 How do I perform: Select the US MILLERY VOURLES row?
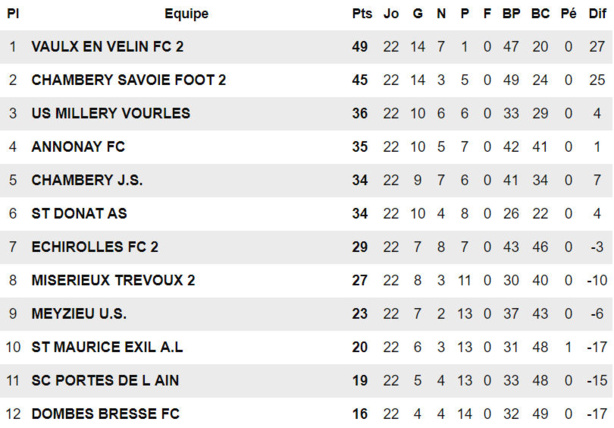pyautogui.click(x=110, y=113)
